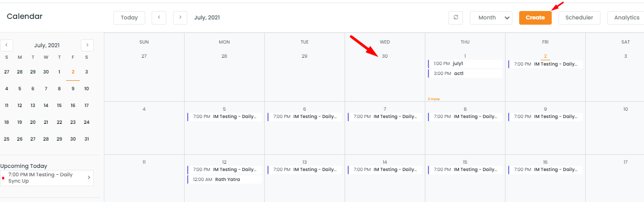
Task: Open the Month view dropdown
Action: (x=491, y=17)
